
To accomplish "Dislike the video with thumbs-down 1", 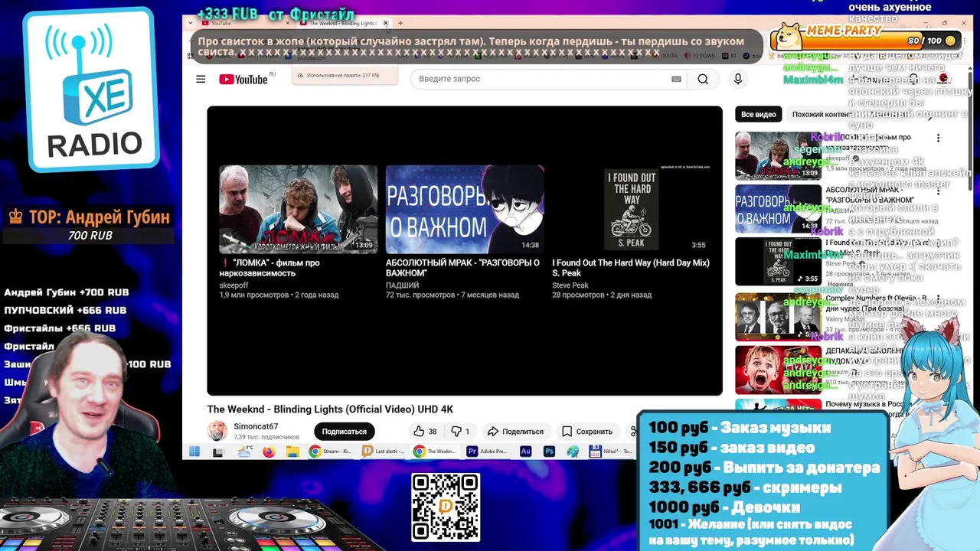I will click(x=461, y=432).
